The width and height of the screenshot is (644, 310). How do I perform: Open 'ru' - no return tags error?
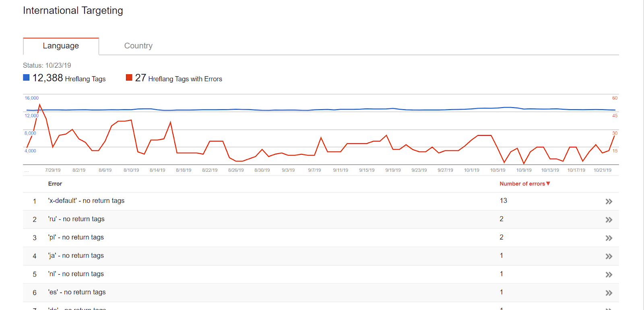pyautogui.click(x=75, y=219)
